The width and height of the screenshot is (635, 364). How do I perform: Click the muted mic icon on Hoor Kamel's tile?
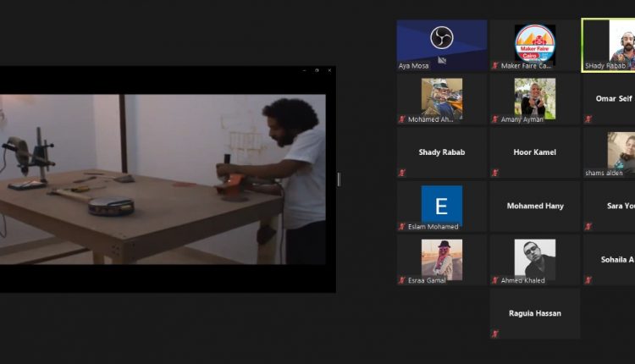(x=495, y=173)
